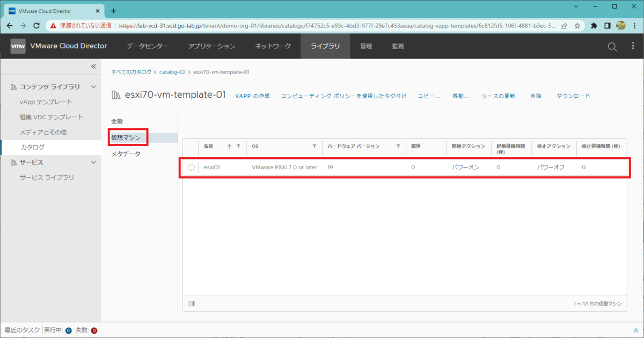Click VAPP の作成 action
Viewport: 644px width, 338px height.
pos(252,96)
